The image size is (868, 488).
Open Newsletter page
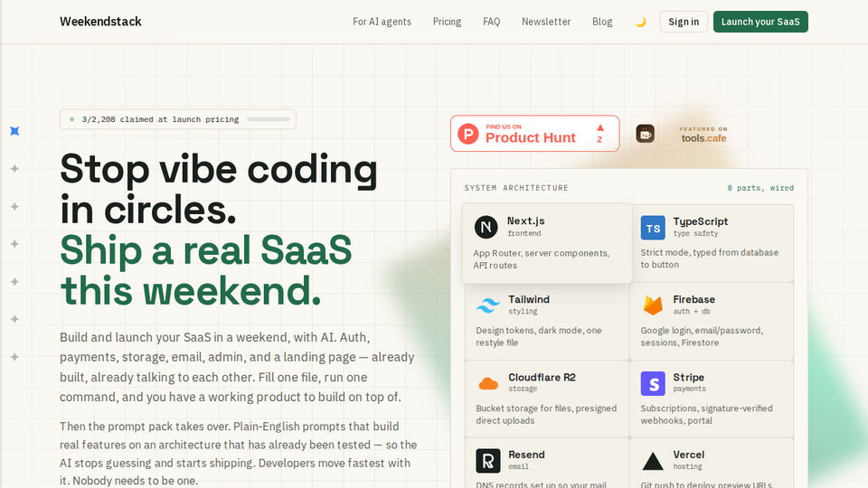pos(546,22)
